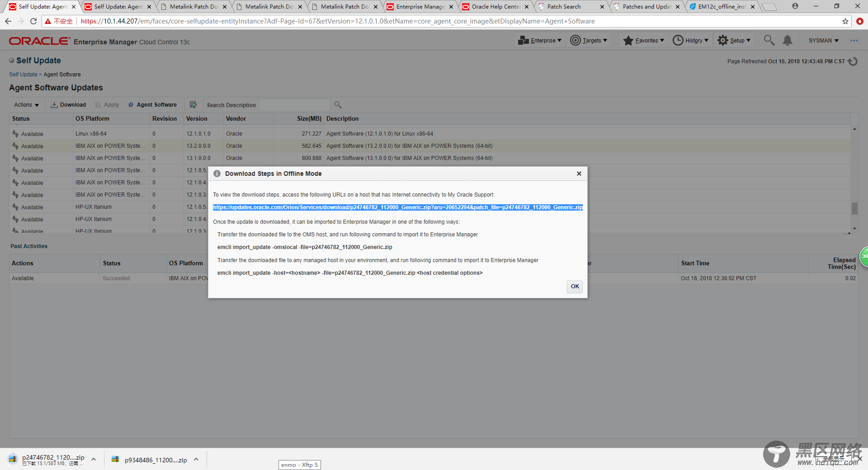Refresh page using circular arrow icon
The width and height of the screenshot is (868, 470).
pos(853,61)
